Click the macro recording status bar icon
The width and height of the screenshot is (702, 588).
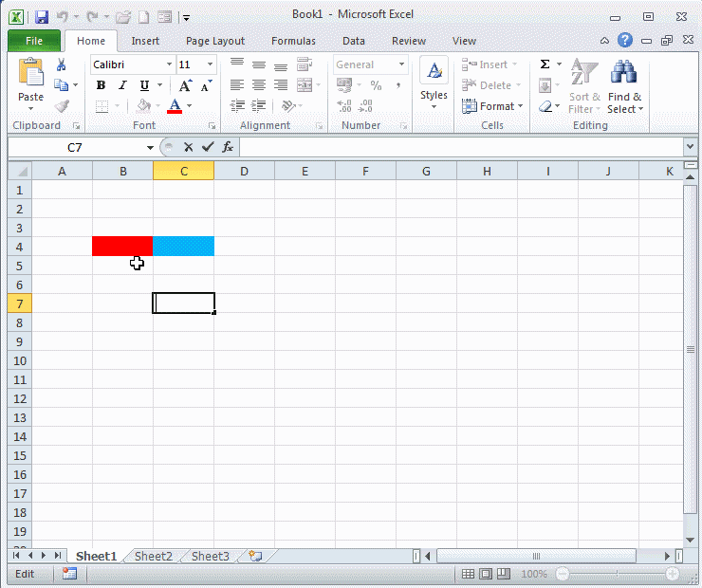click(x=69, y=574)
